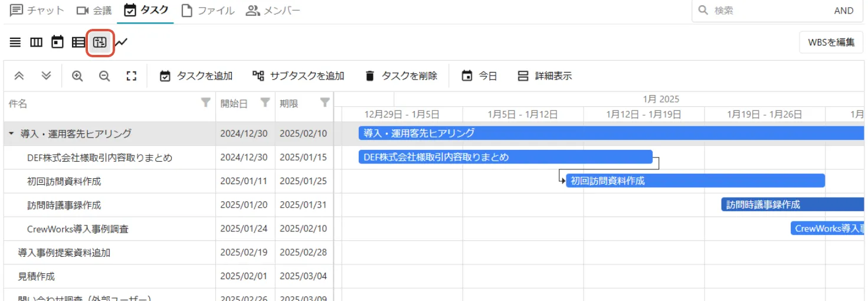This screenshot has width=868, height=301.
Task: Select the Gantt chart view icon
Action: [x=100, y=42]
